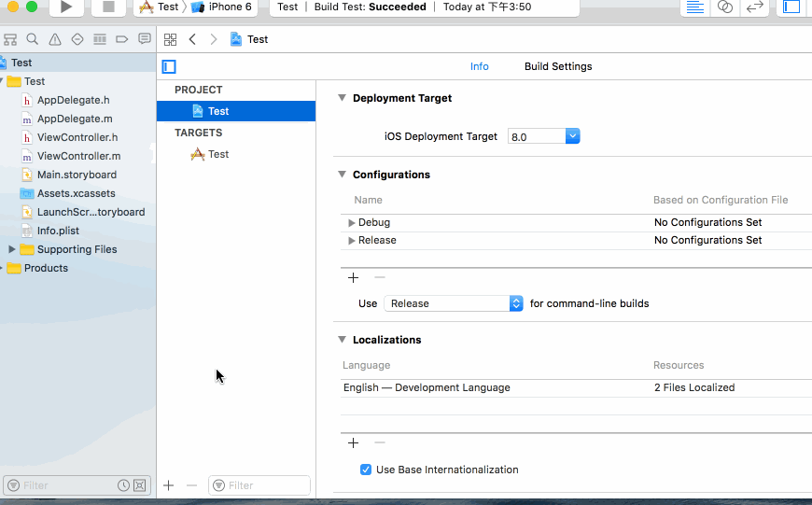Collapse the Test group folder

(x=2, y=81)
